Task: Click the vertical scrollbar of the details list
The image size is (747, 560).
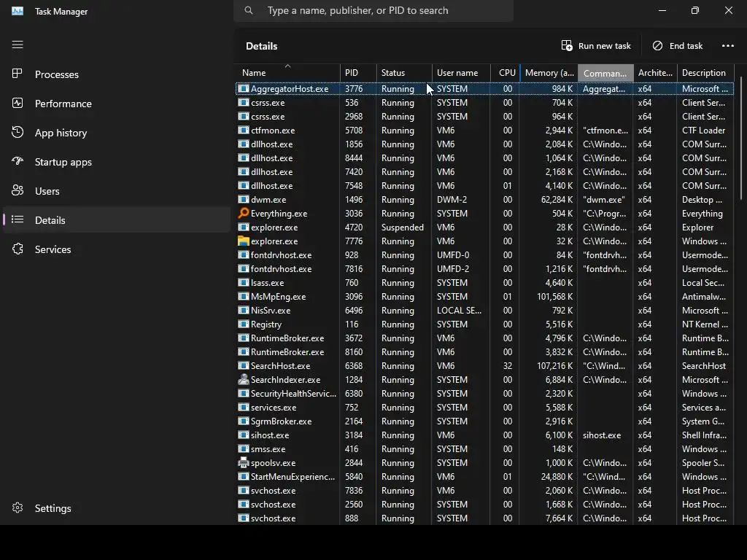Action: (741, 138)
